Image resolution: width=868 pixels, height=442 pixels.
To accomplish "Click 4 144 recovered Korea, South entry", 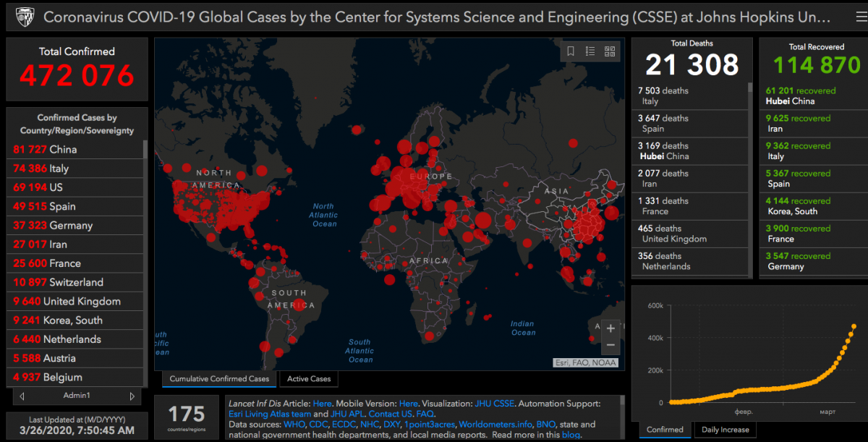I will coord(814,206).
